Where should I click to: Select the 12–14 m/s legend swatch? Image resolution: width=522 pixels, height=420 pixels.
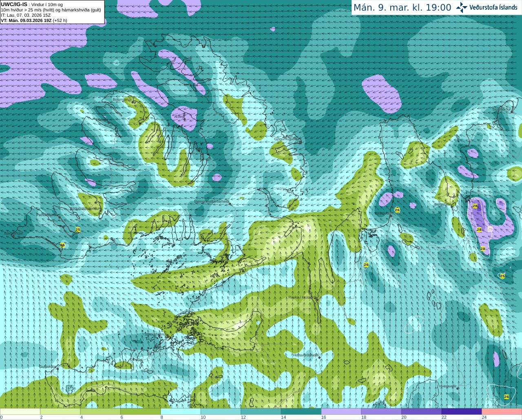[261, 411]
